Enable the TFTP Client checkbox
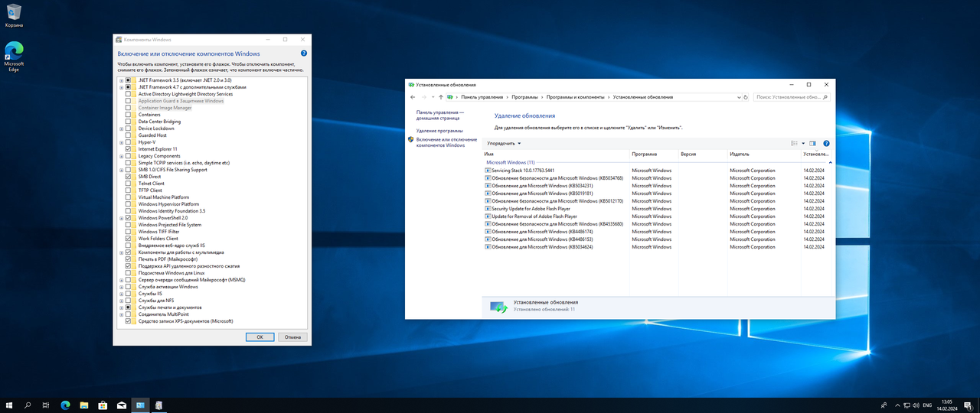This screenshot has height=413, width=980. 128,190
